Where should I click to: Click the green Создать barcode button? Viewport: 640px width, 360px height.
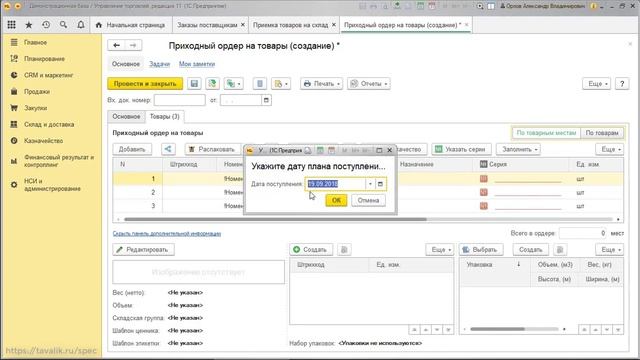[x=311, y=250]
